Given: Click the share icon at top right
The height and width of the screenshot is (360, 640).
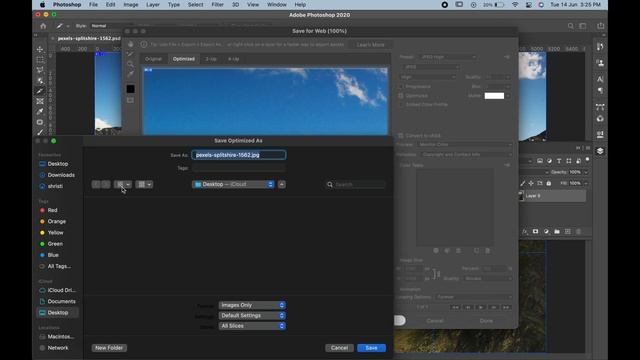Looking at the screenshot, I should [600, 26].
